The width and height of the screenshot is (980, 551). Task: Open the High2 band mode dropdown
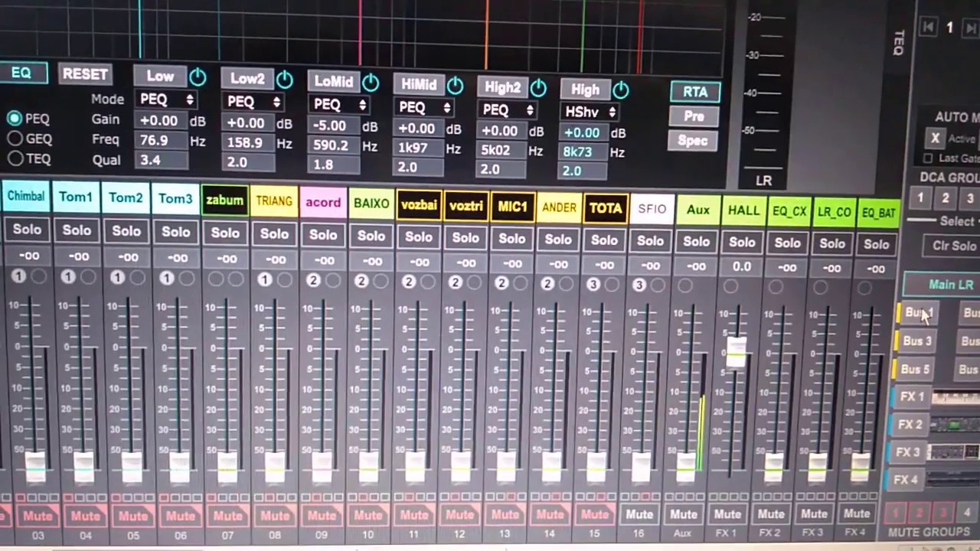pyautogui.click(x=507, y=110)
